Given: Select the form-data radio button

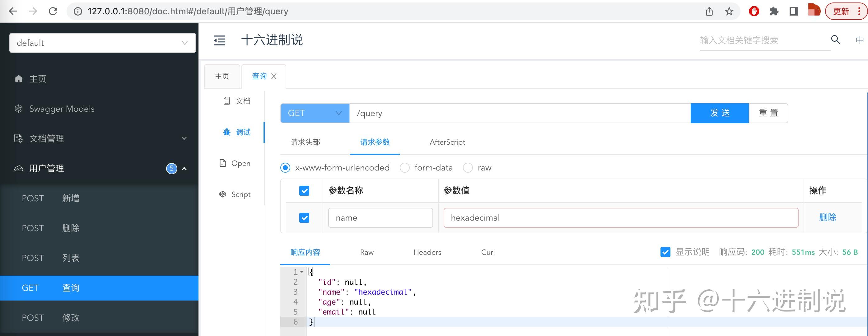Looking at the screenshot, I should tap(405, 168).
